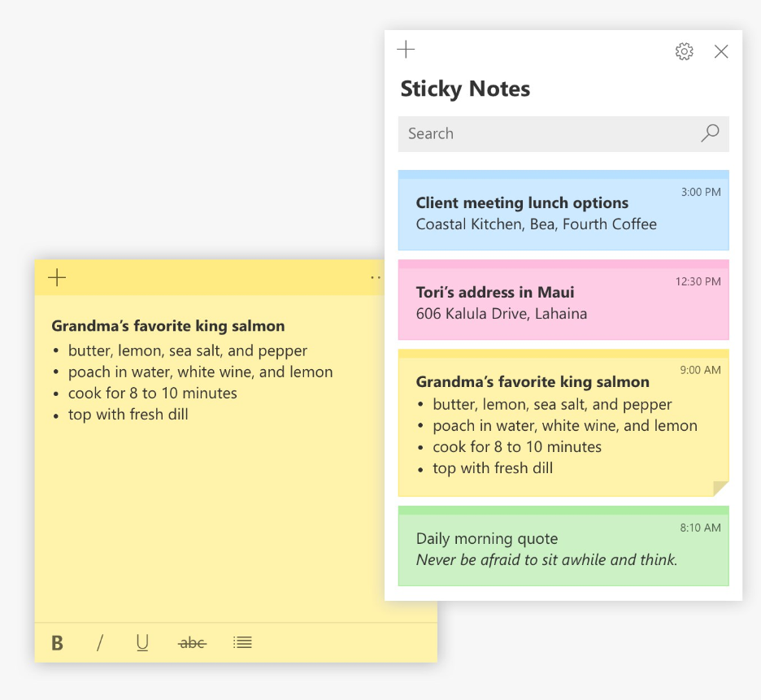Click 'top with fresh dill' in list card
Viewport: 761px width, 700px height.
[493, 468]
